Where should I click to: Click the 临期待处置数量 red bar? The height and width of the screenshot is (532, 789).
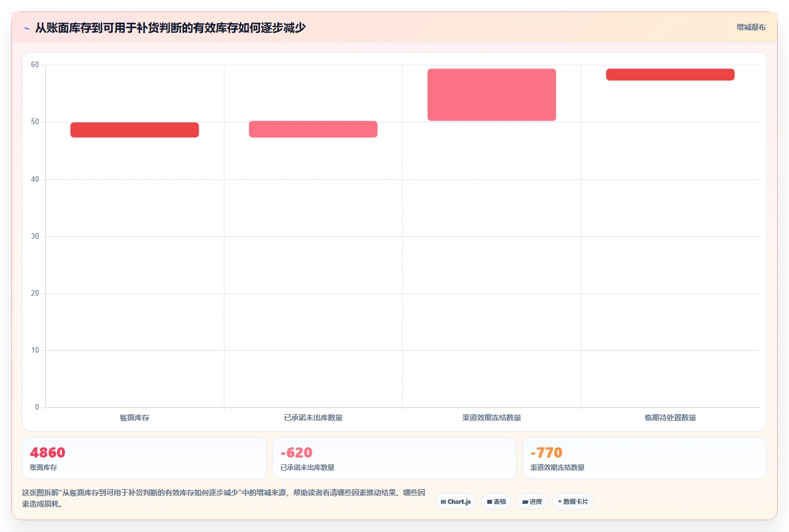tap(670, 74)
